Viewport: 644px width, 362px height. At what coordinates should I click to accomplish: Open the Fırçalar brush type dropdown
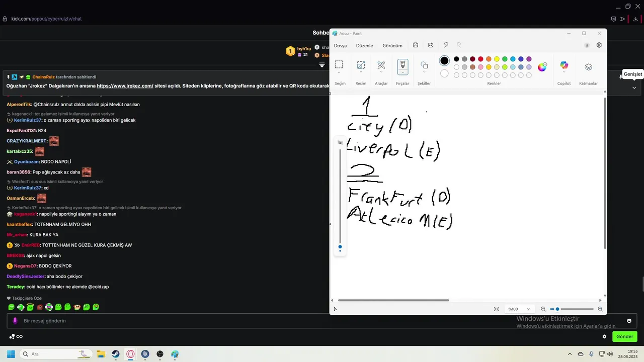tap(403, 73)
